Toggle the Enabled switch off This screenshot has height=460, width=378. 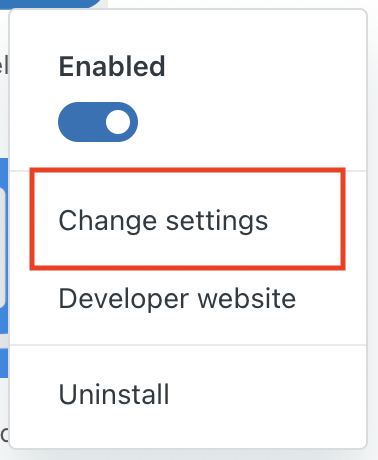[98, 122]
